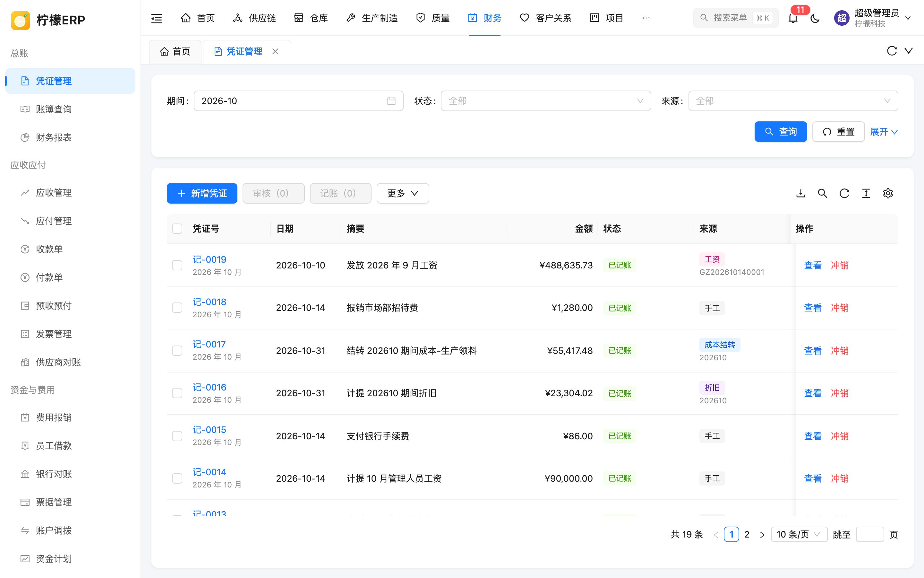Focus the 跳至 page input
Viewport: 924px width, 578px height.
pyautogui.click(x=870, y=534)
